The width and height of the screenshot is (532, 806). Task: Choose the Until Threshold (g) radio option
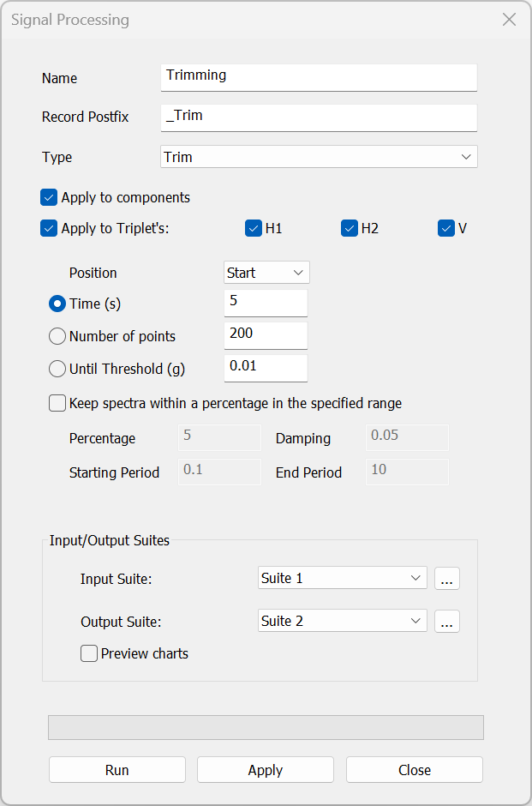(x=57, y=370)
